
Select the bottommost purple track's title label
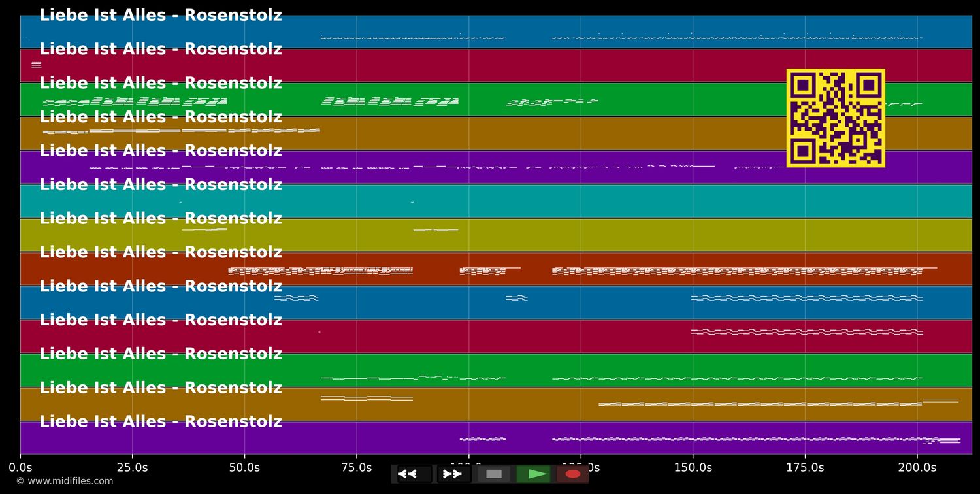click(161, 421)
